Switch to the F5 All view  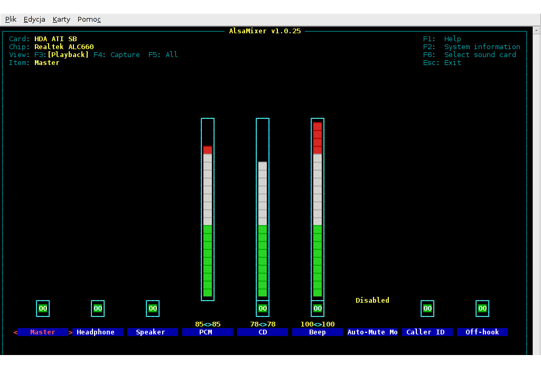[x=163, y=55]
